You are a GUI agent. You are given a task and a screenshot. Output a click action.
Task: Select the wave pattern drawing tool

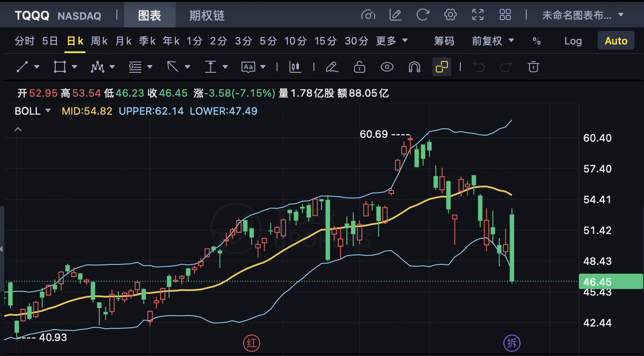98,67
